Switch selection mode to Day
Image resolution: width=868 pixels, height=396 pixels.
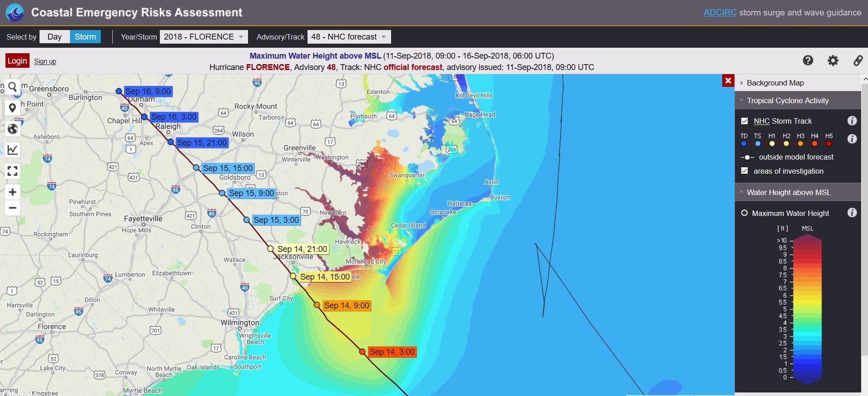click(x=55, y=37)
